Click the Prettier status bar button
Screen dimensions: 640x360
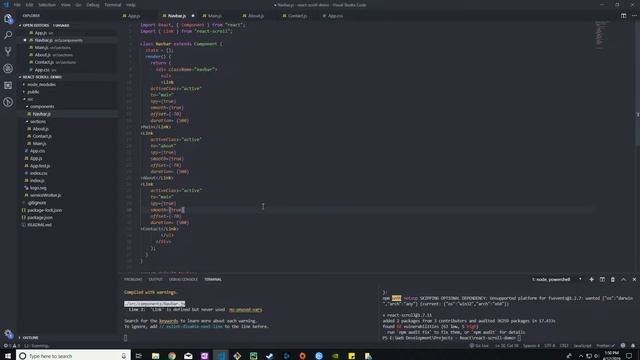tap(605, 346)
